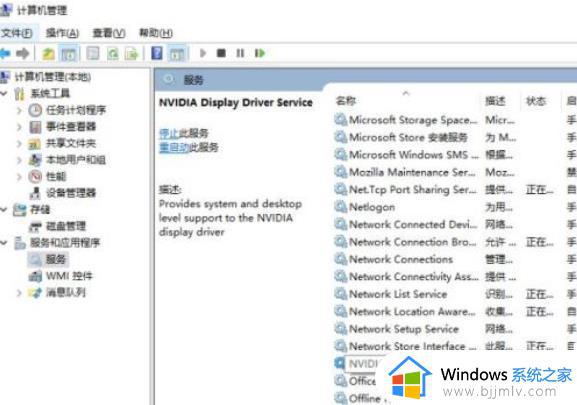Click the 停止 this service link

[169, 133]
